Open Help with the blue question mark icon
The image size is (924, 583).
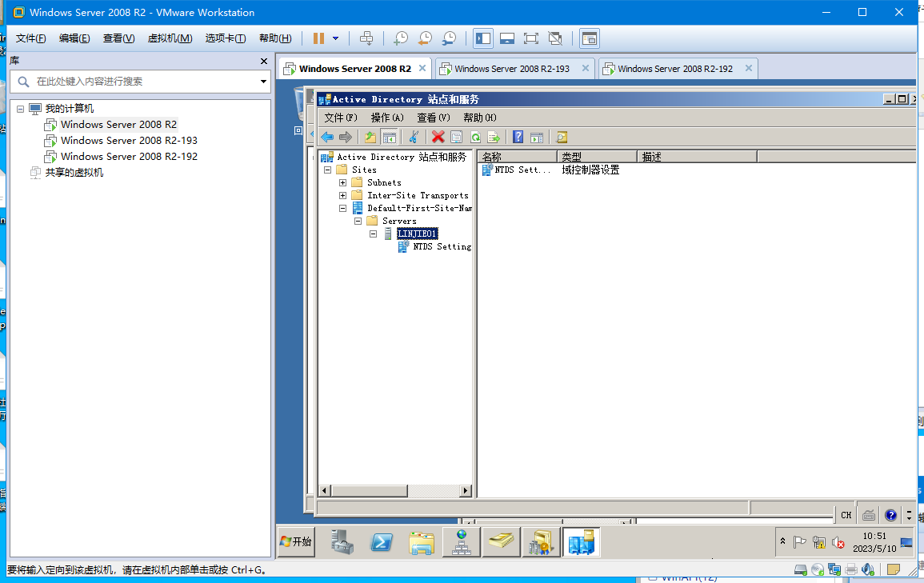[x=518, y=138]
